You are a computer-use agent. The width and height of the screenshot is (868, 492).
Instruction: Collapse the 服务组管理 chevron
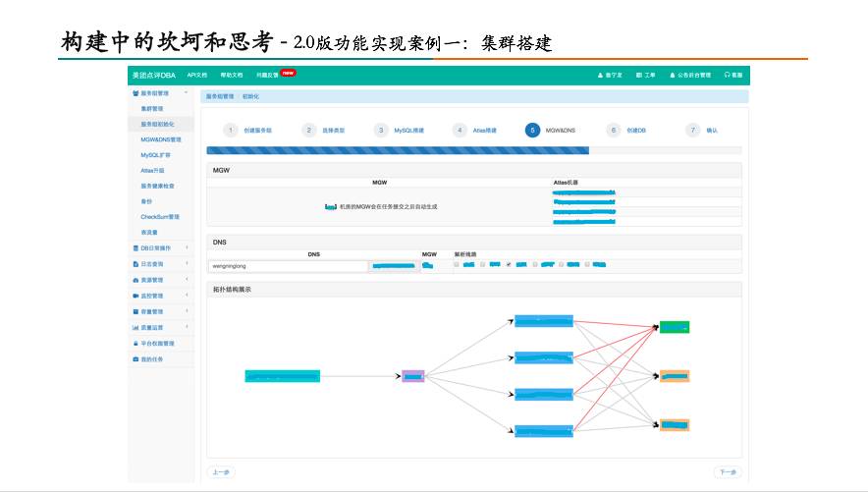(187, 93)
